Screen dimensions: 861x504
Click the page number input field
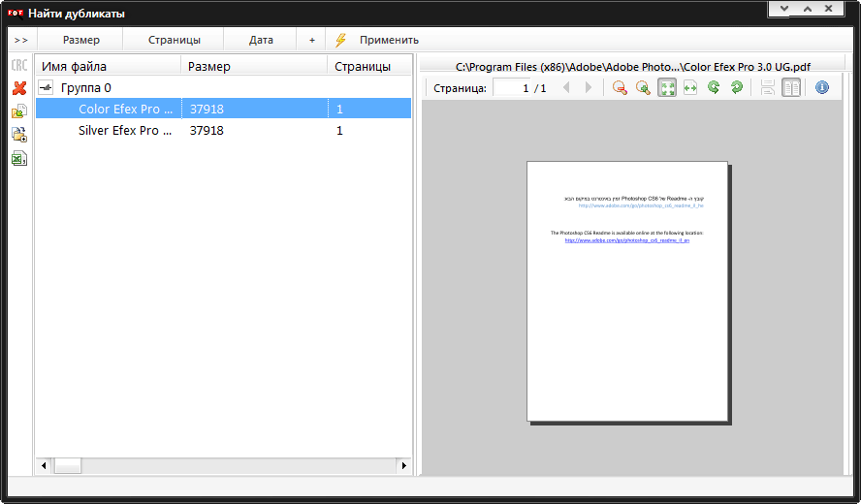(512, 88)
